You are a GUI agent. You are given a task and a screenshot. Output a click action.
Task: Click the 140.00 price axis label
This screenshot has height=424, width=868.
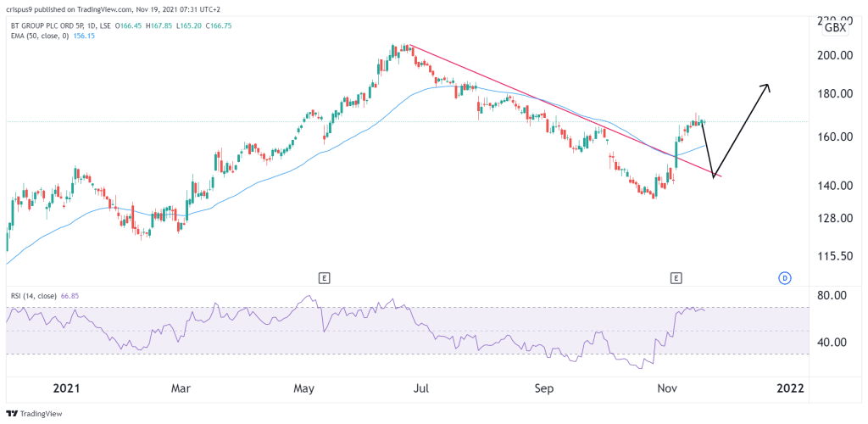(835, 186)
